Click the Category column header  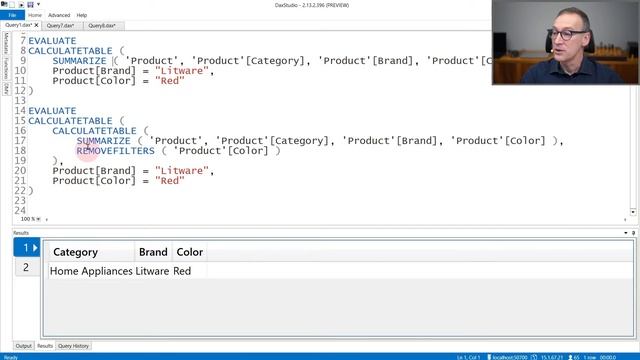91,252
